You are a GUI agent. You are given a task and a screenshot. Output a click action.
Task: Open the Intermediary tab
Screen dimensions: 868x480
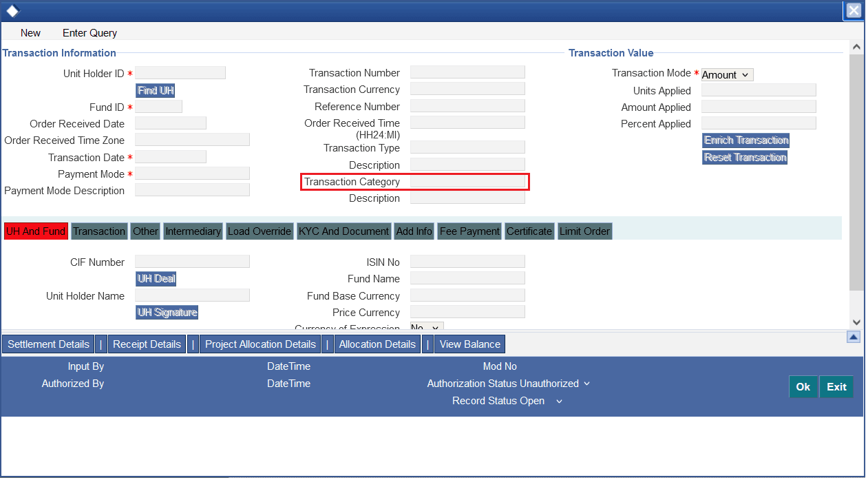tap(193, 231)
